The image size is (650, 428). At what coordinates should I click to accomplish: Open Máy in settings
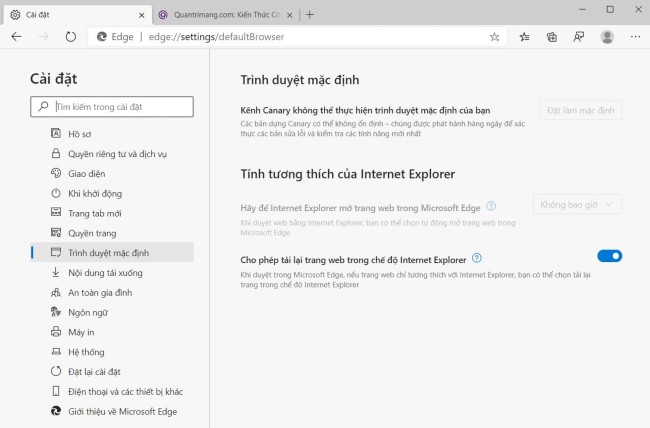coord(112,332)
